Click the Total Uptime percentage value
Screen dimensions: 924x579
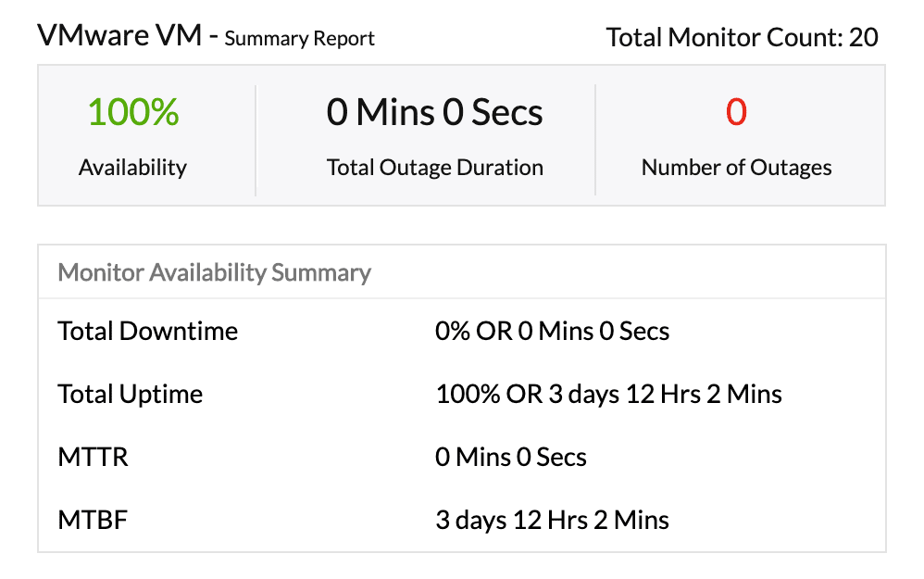pyautogui.click(x=609, y=394)
